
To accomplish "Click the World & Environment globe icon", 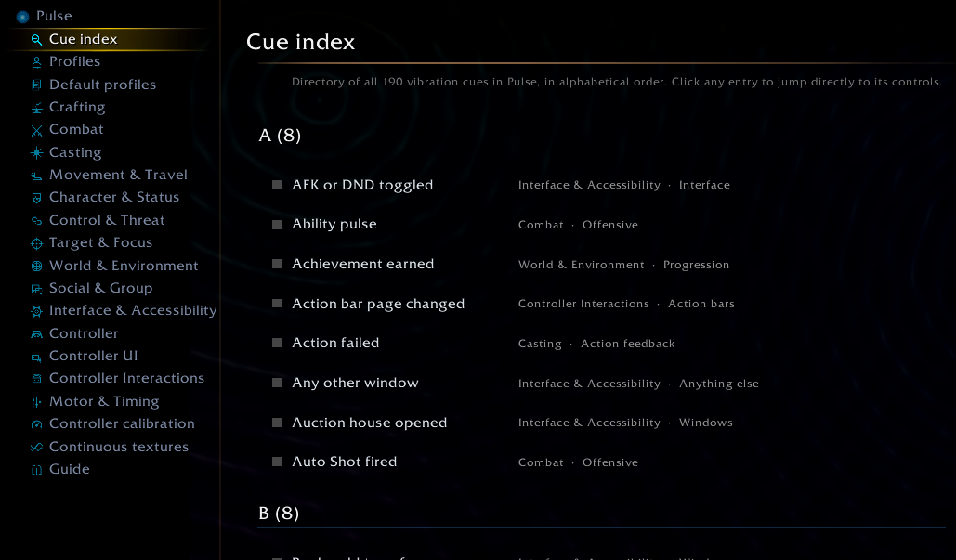I will click(36, 267).
